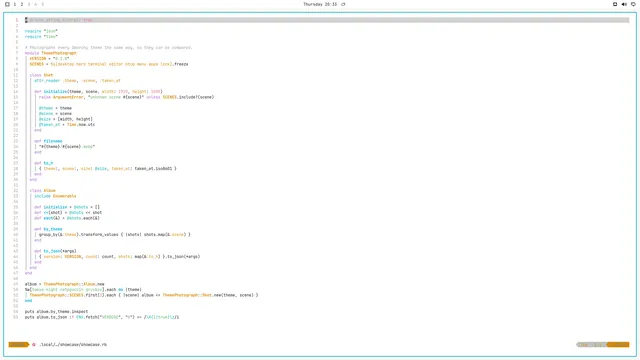The width and height of the screenshot is (640, 360).
Task: Click the 'class Album' line
Action: 42,191
